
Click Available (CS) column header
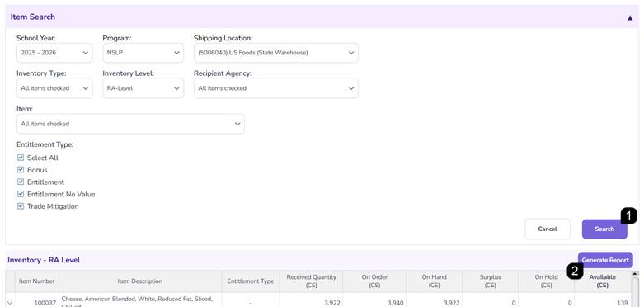pos(603,281)
